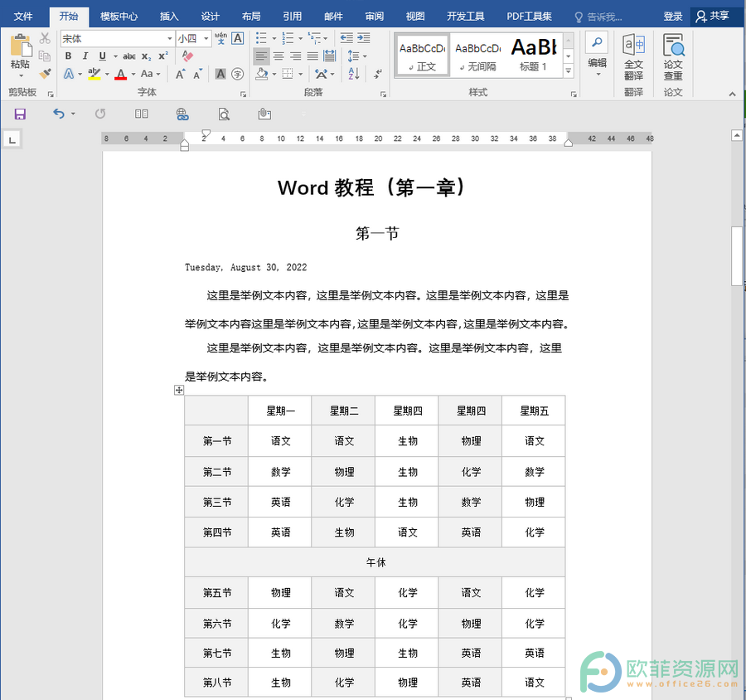Apply red font color
Image resolution: width=746 pixels, height=700 pixels.
(121, 74)
